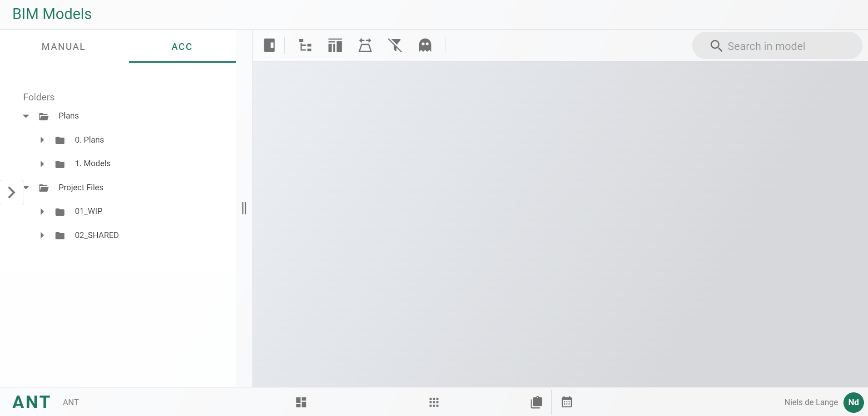
Task: Open the apps grid icon
Action: pyautogui.click(x=434, y=402)
